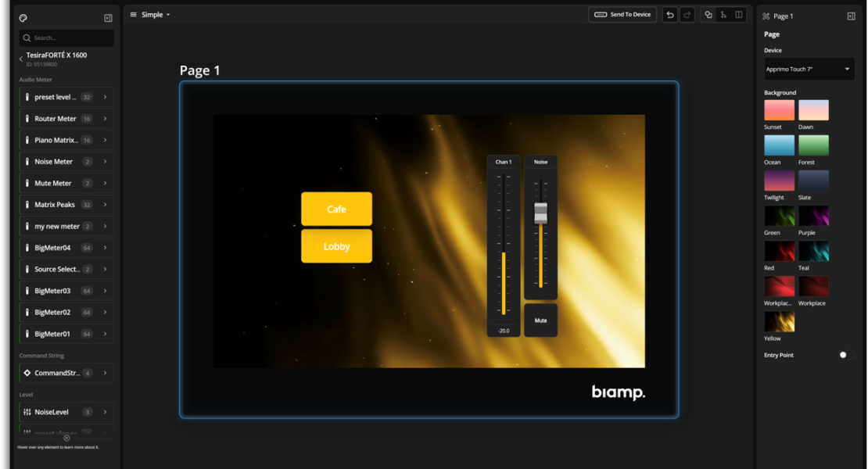Choose the Teal background swatch

(x=813, y=251)
